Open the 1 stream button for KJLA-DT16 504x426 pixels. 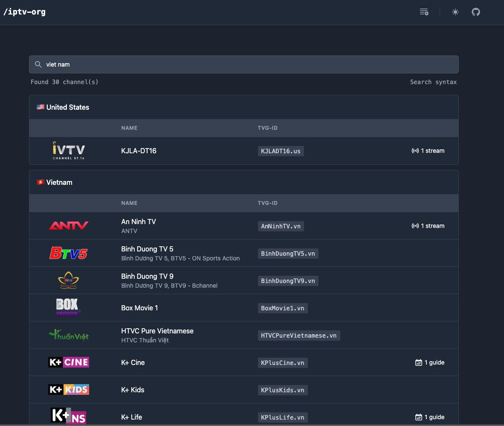point(428,151)
